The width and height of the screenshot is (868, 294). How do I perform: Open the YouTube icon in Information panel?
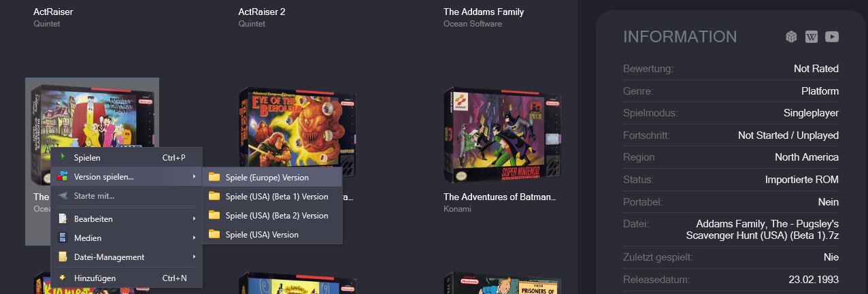[832, 37]
